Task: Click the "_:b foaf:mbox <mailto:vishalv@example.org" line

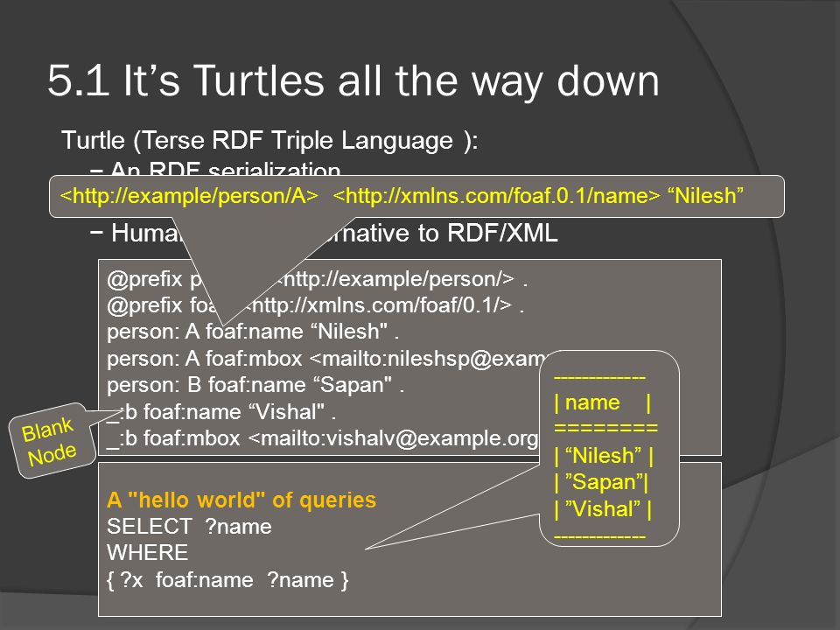Action: (323, 438)
